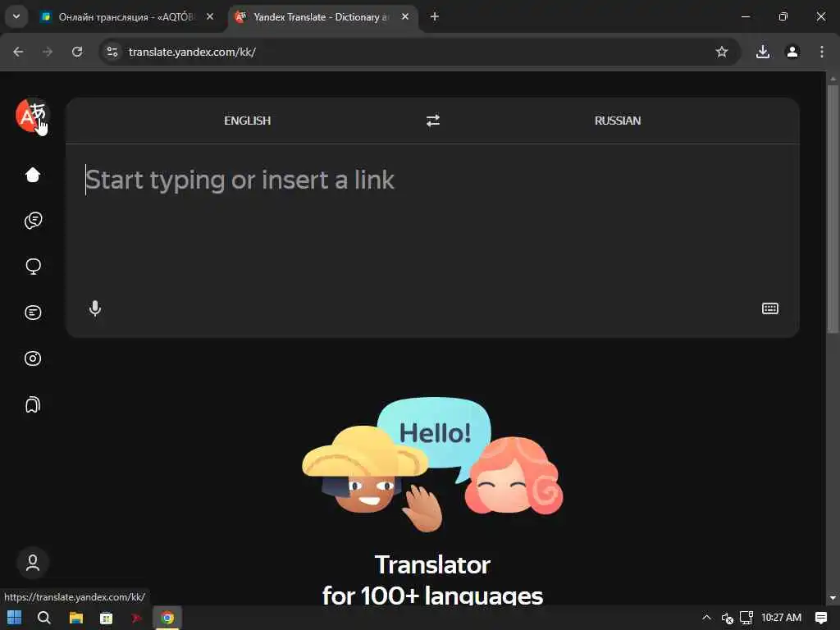Go back to previous page
This screenshot has width=840, height=630.
point(18,52)
